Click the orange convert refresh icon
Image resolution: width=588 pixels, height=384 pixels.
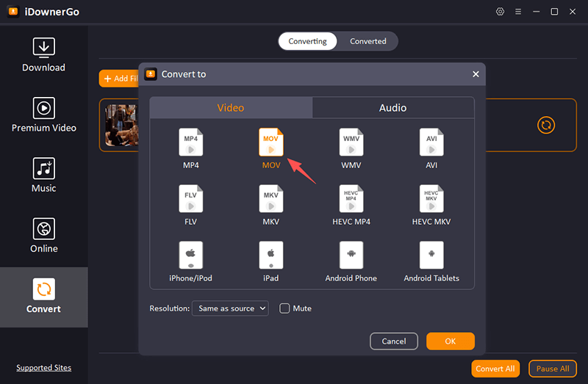(x=546, y=125)
